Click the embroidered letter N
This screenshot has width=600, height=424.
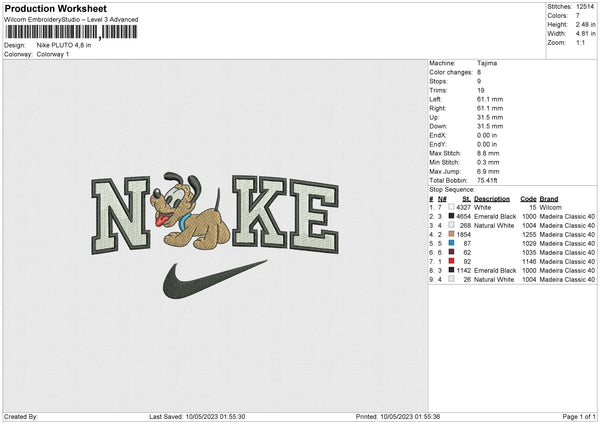[x=121, y=215]
